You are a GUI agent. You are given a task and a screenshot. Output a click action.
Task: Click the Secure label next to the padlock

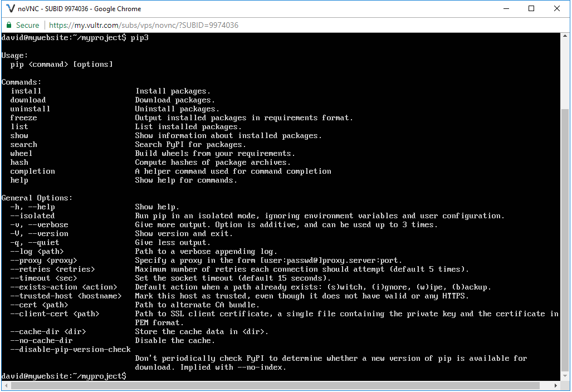[26, 24]
